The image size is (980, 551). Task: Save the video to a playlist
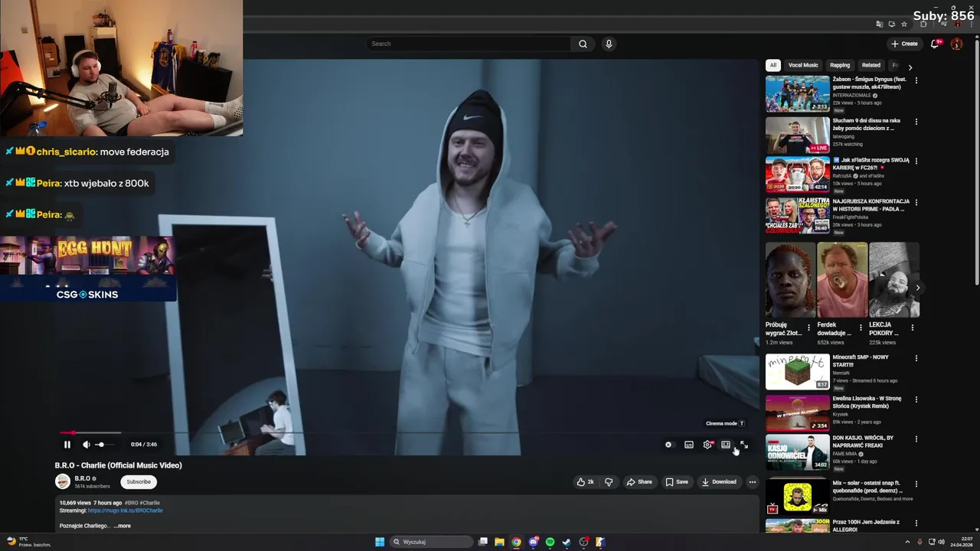pyautogui.click(x=677, y=482)
